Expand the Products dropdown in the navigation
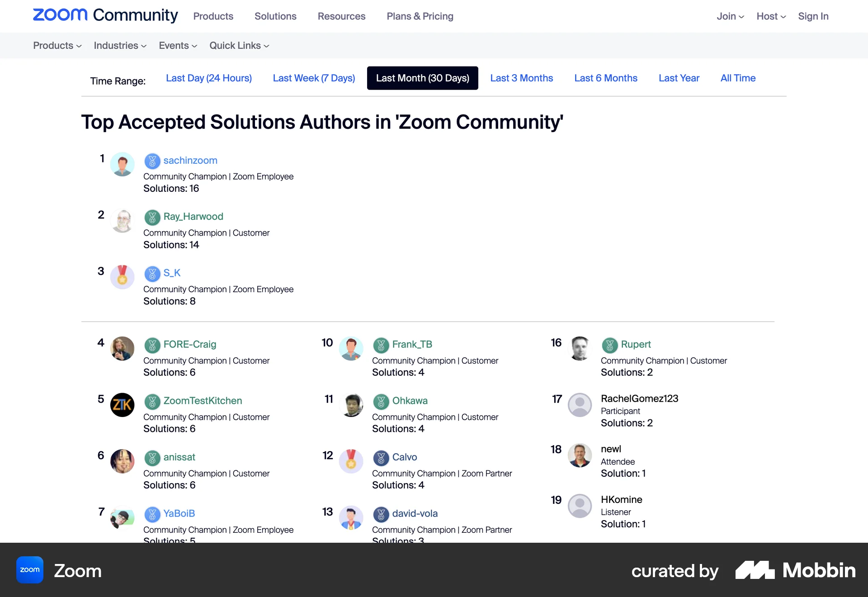 57,45
